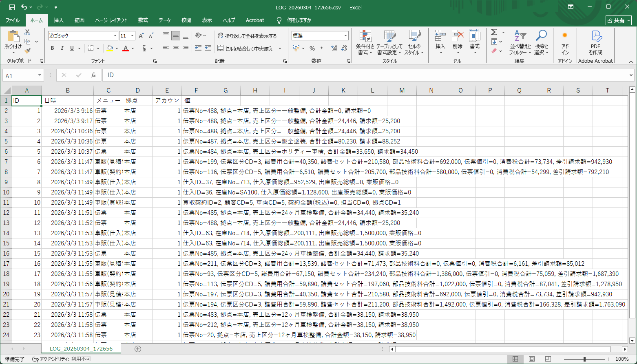Add a new sheet with plus icon
Viewport: 637px width, 364px height.
(138, 349)
